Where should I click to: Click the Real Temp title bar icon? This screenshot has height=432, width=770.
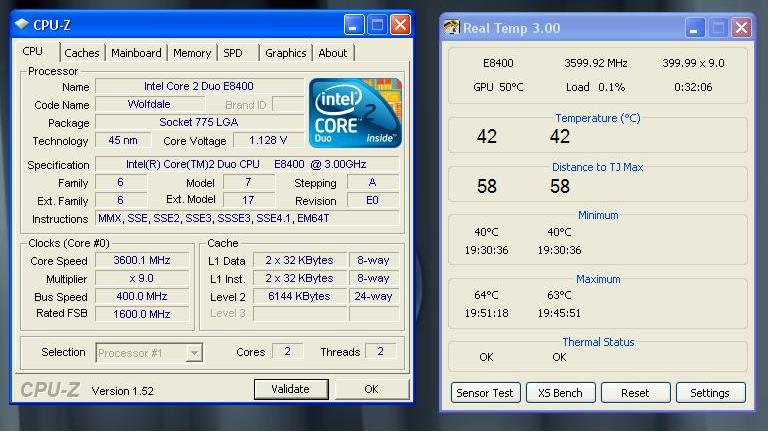(451, 27)
